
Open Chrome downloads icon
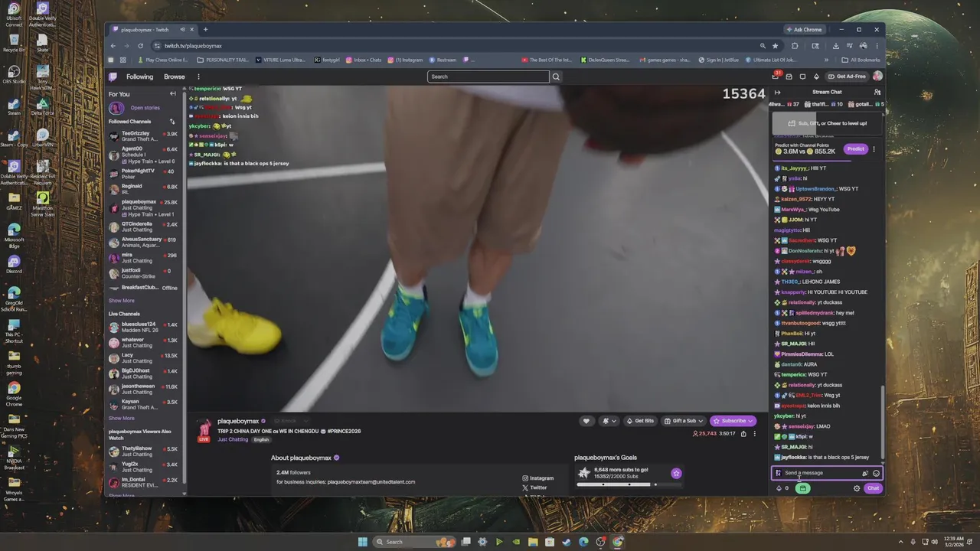tap(835, 46)
